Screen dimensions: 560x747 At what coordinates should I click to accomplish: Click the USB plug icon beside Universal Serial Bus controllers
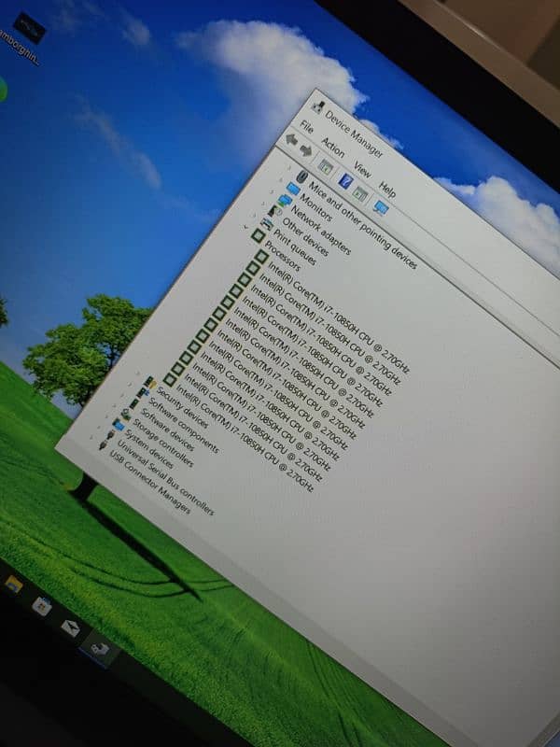110,434
